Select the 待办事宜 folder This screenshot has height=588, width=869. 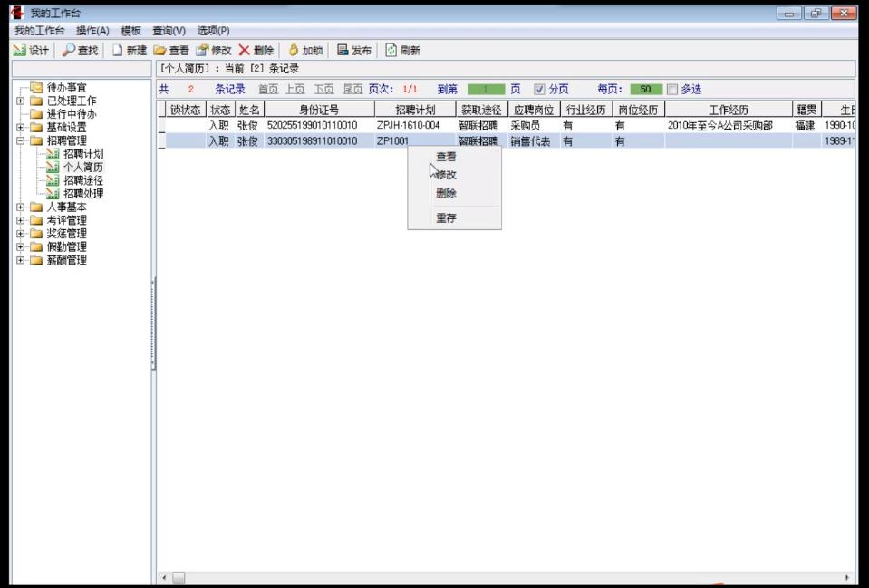coord(66,88)
